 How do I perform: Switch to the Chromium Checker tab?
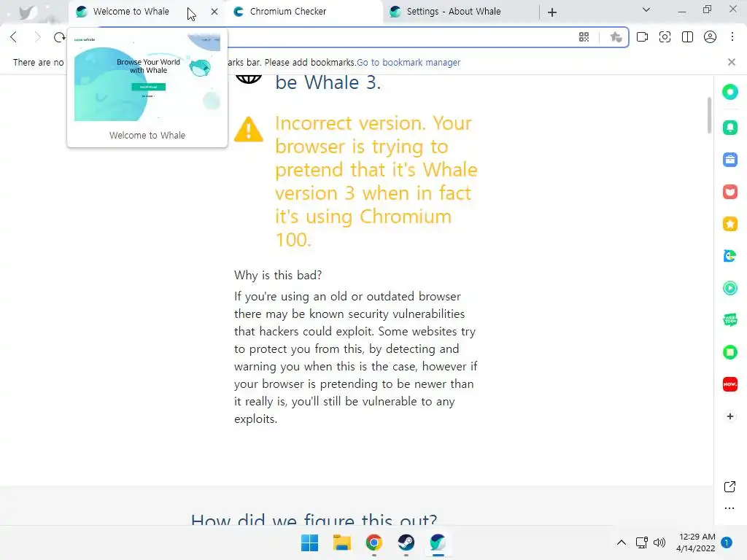click(x=305, y=12)
